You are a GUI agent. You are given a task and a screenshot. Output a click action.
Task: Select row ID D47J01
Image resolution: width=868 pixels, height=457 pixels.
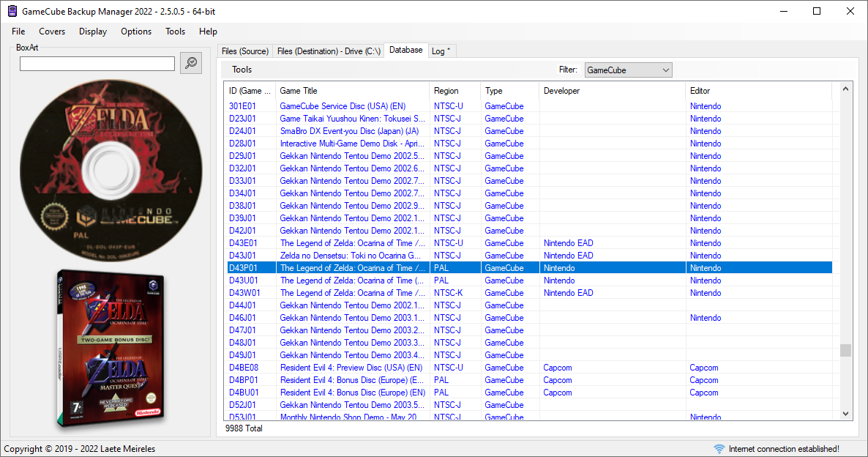pos(242,331)
